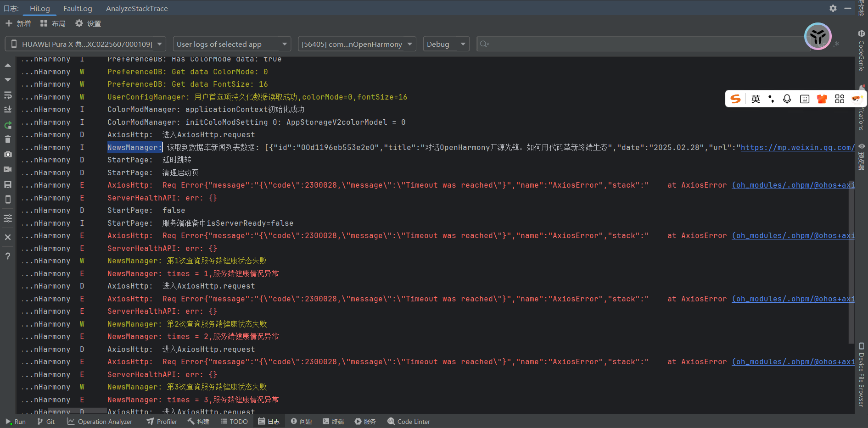868x428 pixels.
Task: Save the log using the floppy disk icon
Action: point(8,184)
